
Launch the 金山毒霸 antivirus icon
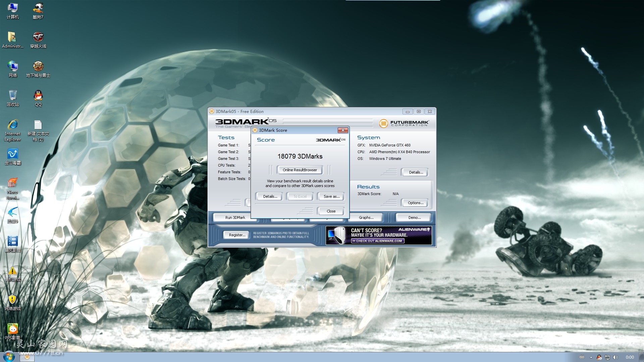tap(13, 157)
